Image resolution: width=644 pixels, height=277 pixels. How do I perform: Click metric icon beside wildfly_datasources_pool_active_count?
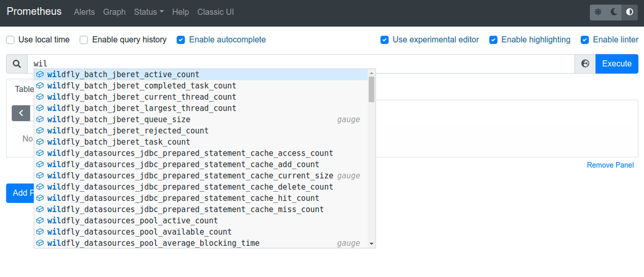(x=40, y=221)
